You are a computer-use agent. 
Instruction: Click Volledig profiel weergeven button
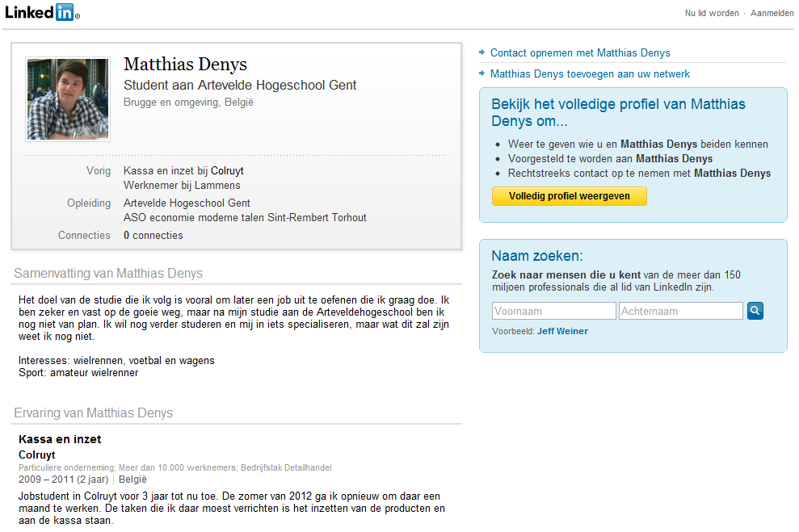(x=570, y=196)
